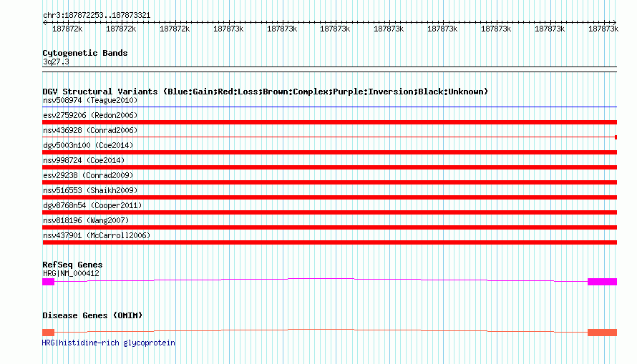Image resolution: width=637 pixels, height=364 pixels.
Task: Open variant nsv437901 (McCarroll2006) label
Action: point(97,235)
